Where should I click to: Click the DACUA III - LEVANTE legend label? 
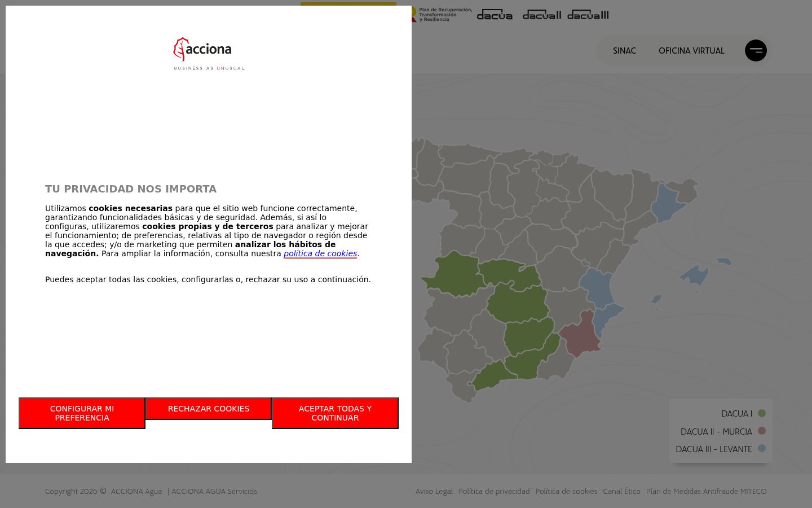pyautogui.click(x=714, y=449)
